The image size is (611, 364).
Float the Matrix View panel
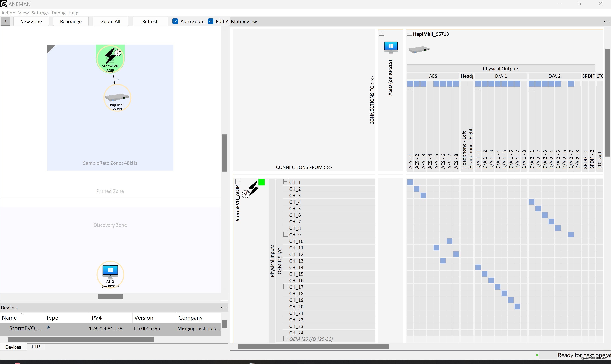tap(605, 22)
